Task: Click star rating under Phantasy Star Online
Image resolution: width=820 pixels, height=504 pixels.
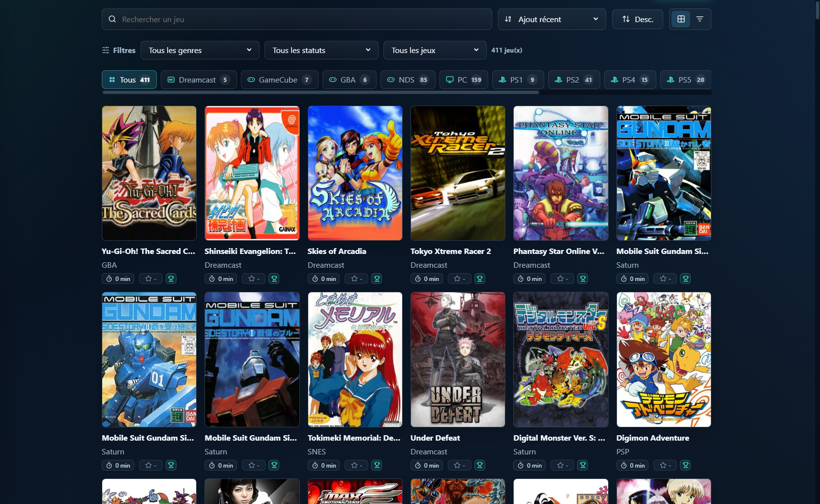Action: pyautogui.click(x=562, y=279)
